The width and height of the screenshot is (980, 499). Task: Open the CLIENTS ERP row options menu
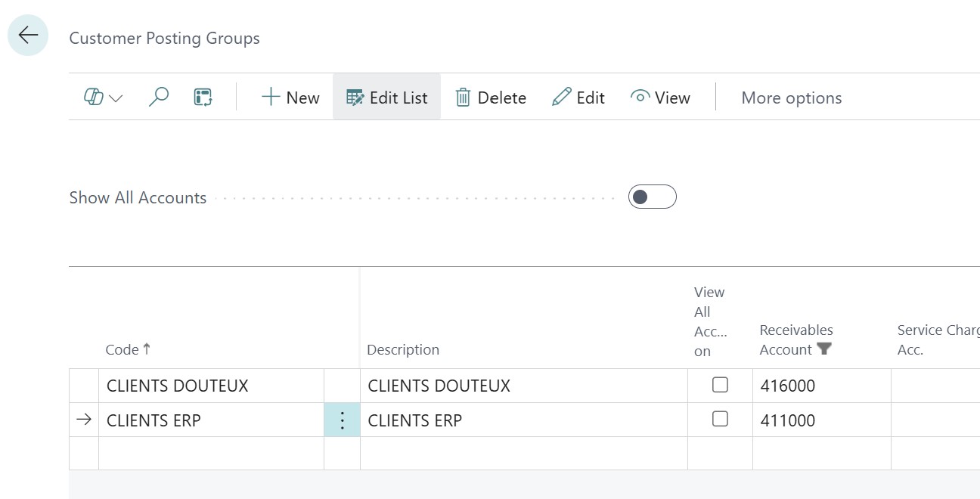pyautogui.click(x=342, y=420)
